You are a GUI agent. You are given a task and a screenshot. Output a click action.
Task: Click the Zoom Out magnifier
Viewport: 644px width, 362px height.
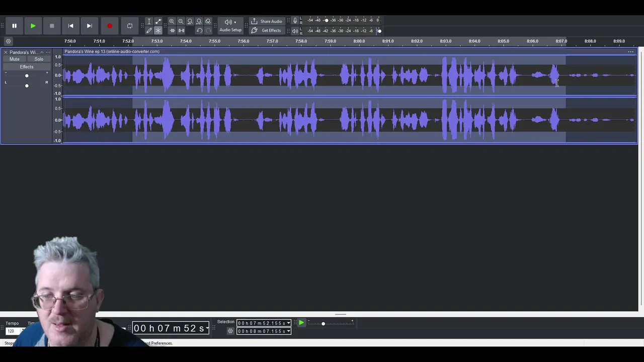[181, 22]
